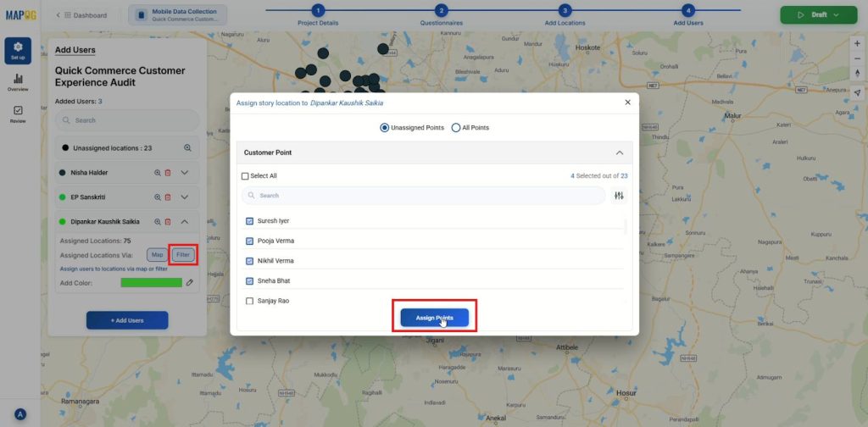Open the Draft status dropdown
Viewport: 868px width, 427px height.
click(x=818, y=15)
